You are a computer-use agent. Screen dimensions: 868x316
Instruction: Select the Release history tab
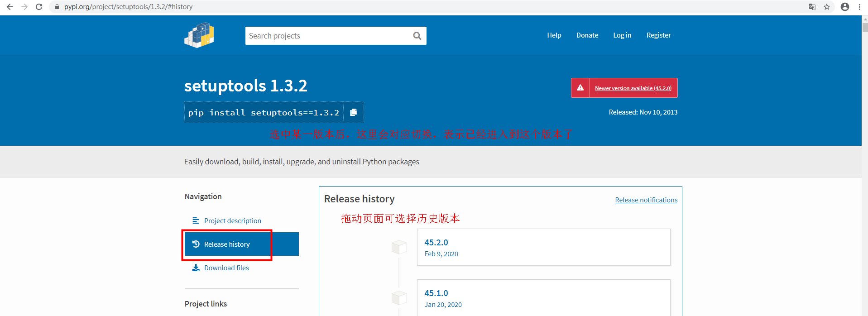pyautogui.click(x=242, y=244)
